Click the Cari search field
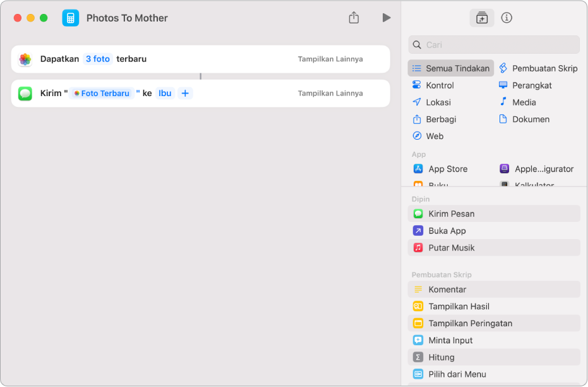This screenshot has width=588, height=387. pyautogui.click(x=494, y=45)
